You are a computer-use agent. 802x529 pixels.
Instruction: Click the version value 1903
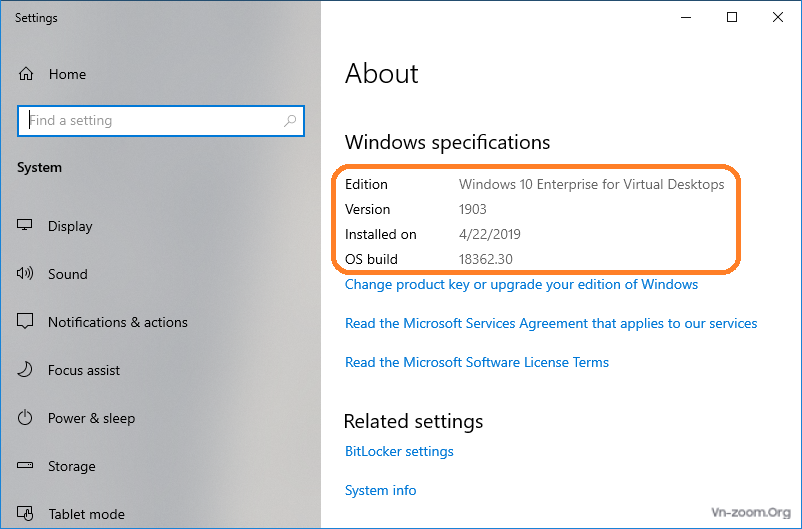click(x=473, y=209)
